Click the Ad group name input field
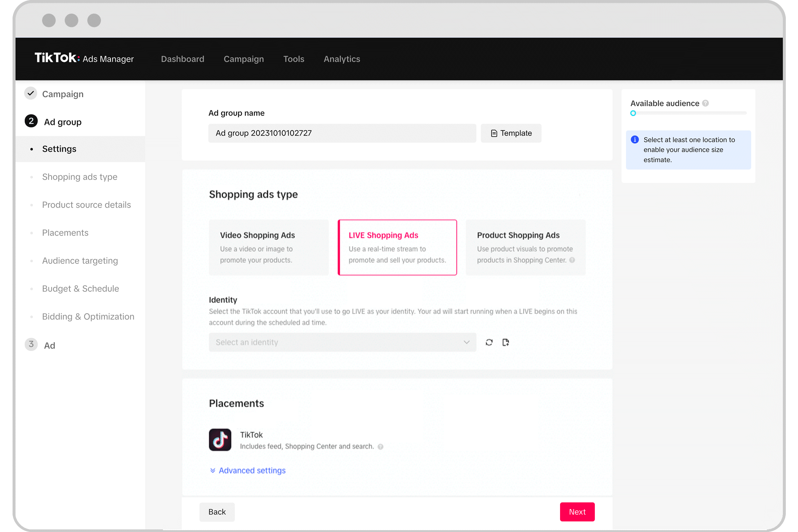798x532 pixels. pos(342,133)
